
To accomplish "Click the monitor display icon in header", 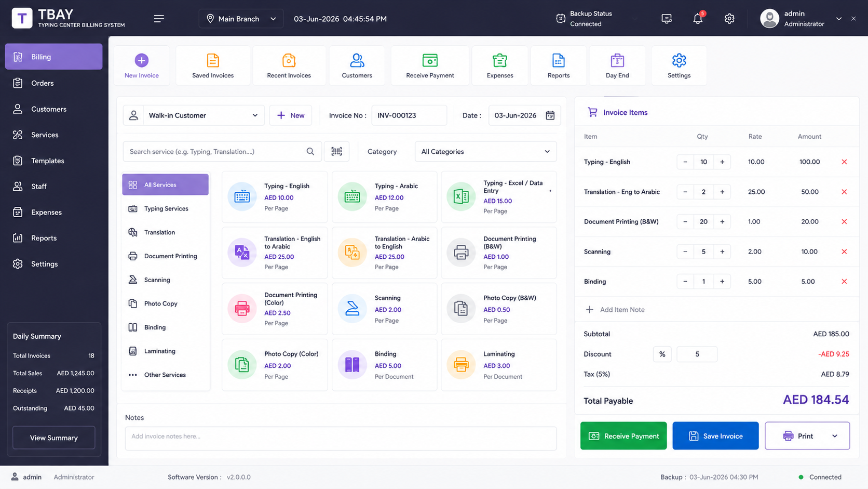I will click(667, 19).
